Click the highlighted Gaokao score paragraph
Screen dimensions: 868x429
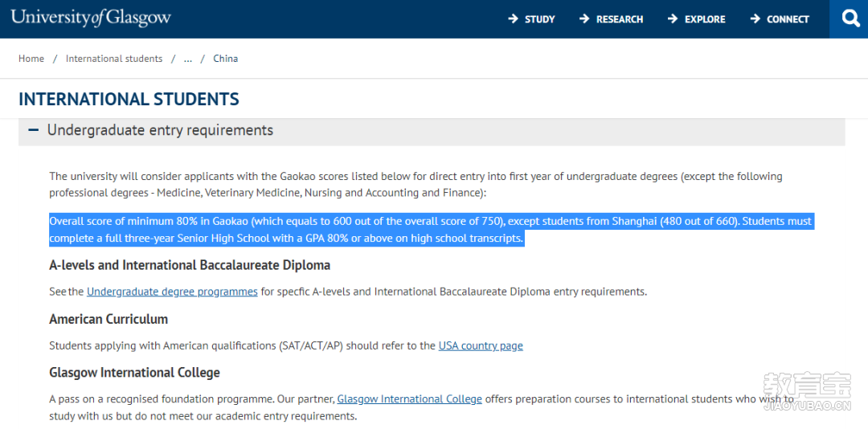click(x=431, y=230)
